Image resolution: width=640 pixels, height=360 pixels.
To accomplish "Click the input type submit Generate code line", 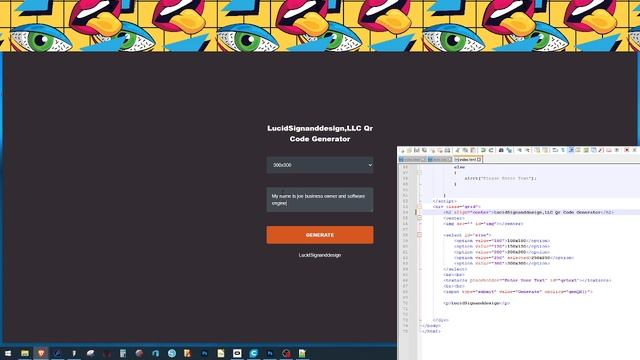I will (518, 292).
